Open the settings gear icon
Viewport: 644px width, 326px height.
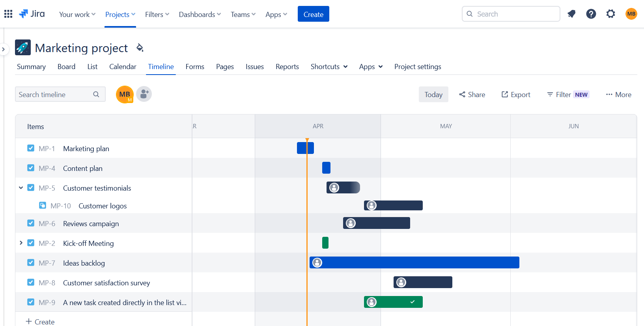610,14
